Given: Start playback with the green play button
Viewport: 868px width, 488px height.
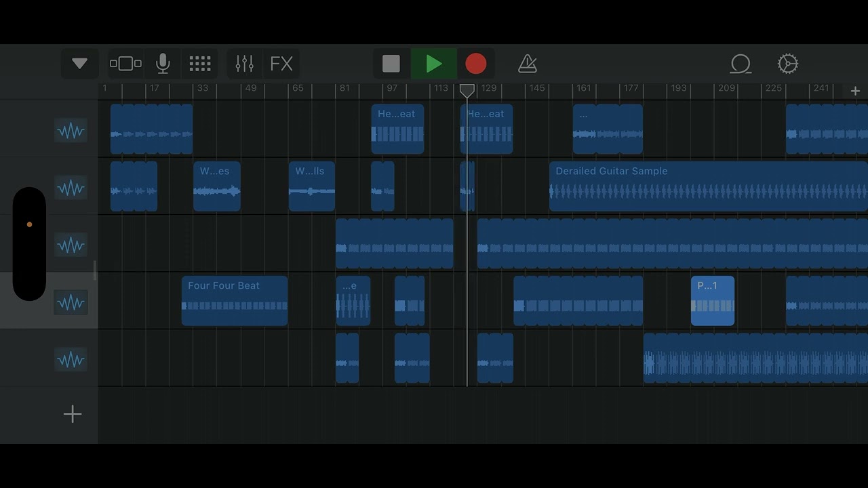Looking at the screenshot, I should (x=434, y=64).
